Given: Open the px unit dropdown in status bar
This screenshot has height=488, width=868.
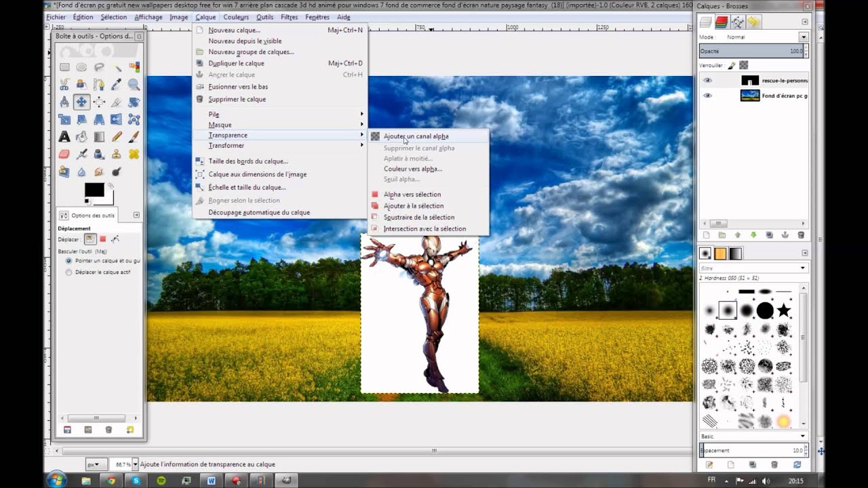Looking at the screenshot, I should (96, 464).
